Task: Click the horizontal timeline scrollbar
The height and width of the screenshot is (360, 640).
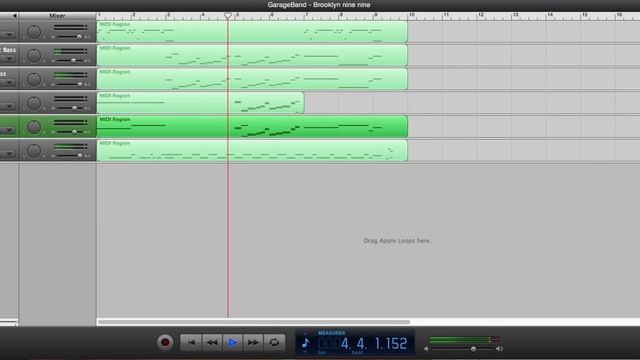Action: tap(253, 322)
